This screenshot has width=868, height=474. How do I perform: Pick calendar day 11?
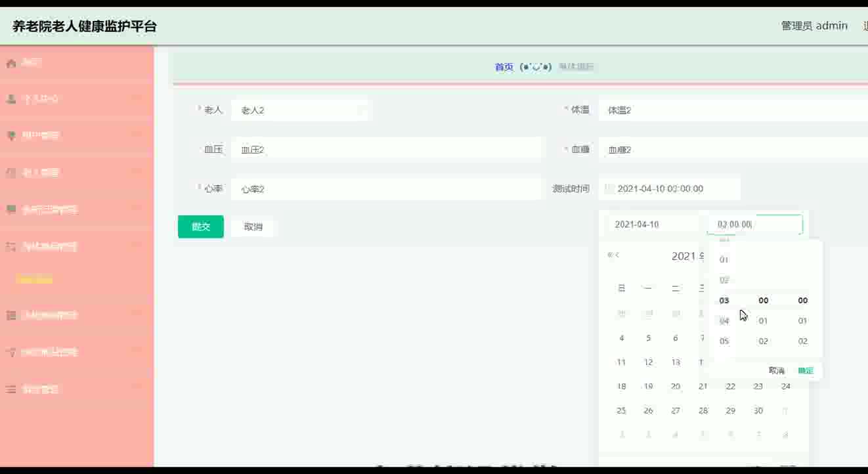click(x=621, y=362)
